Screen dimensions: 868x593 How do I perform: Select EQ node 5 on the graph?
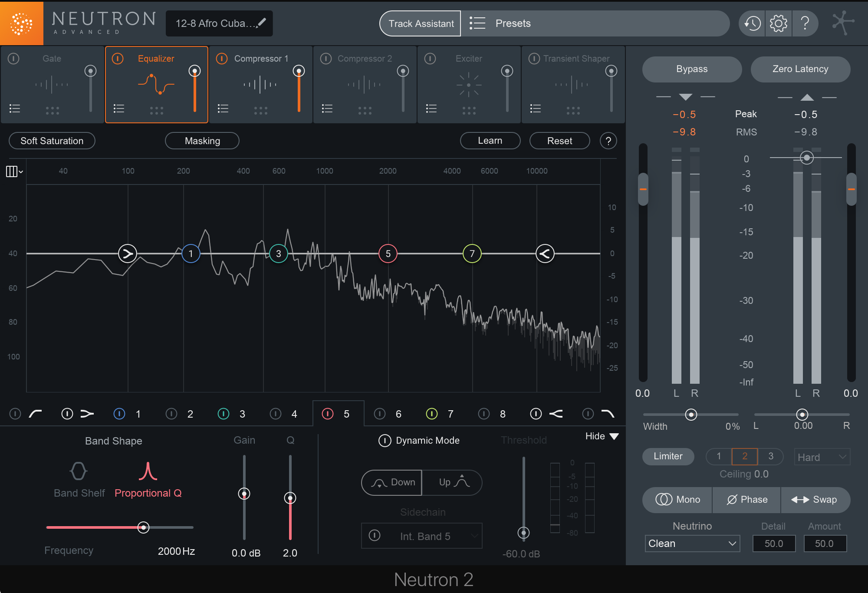(388, 254)
